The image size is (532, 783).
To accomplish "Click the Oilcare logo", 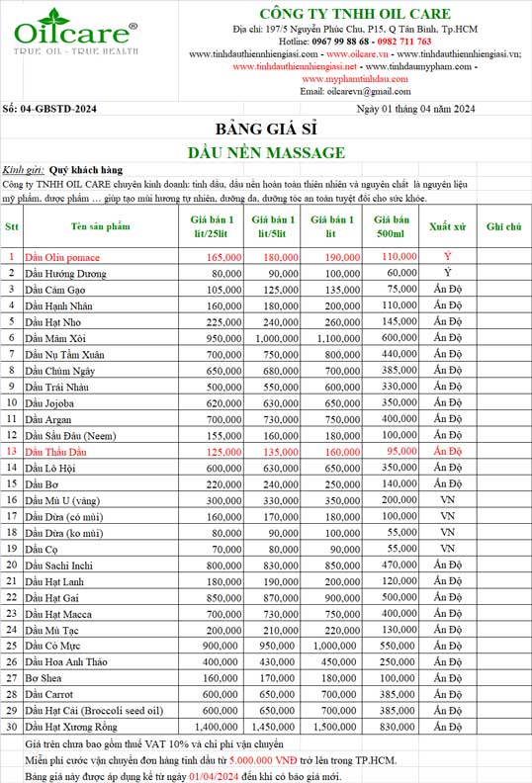I will coord(76,31).
